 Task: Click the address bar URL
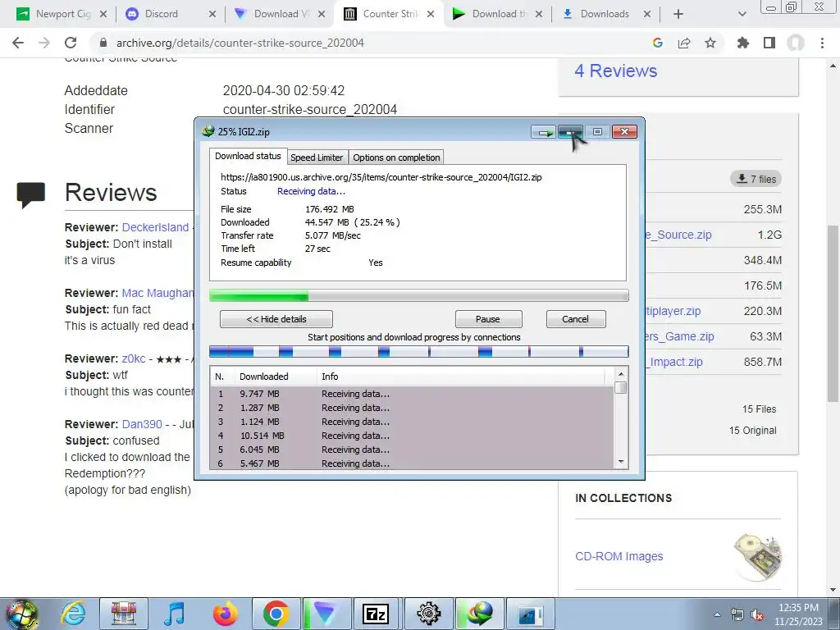[x=240, y=43]
